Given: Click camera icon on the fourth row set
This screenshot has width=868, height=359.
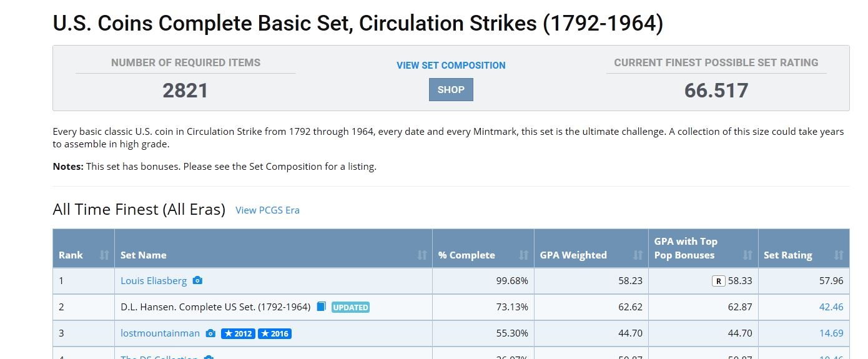Looking at the screenshot, I should [x=209, y=358].
